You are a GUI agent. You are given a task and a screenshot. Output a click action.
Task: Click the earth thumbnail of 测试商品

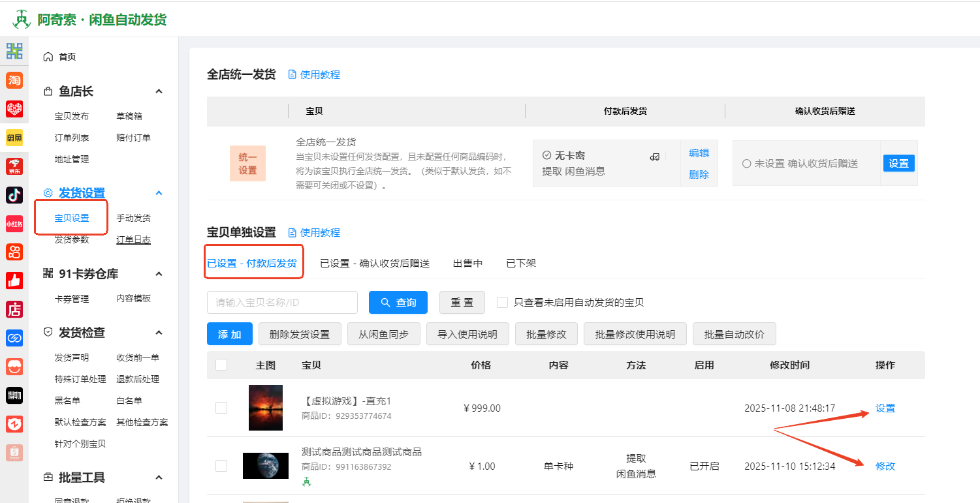(x=266, y=466)
